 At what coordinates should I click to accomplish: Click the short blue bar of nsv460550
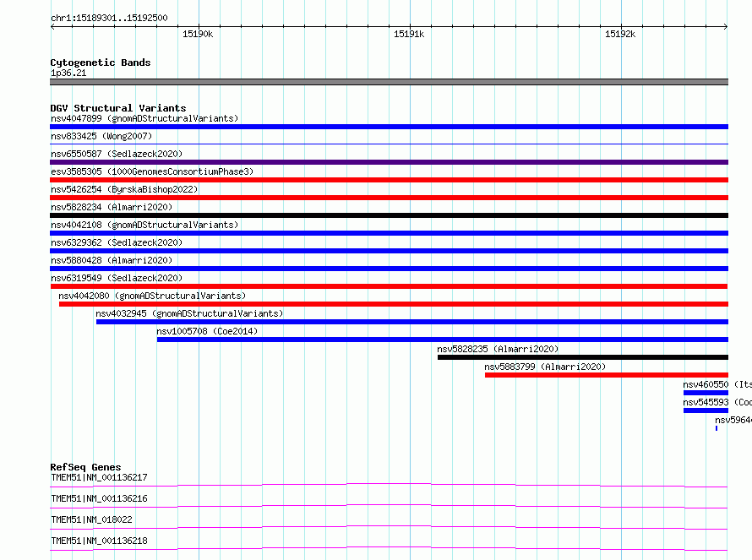point(706,393)
